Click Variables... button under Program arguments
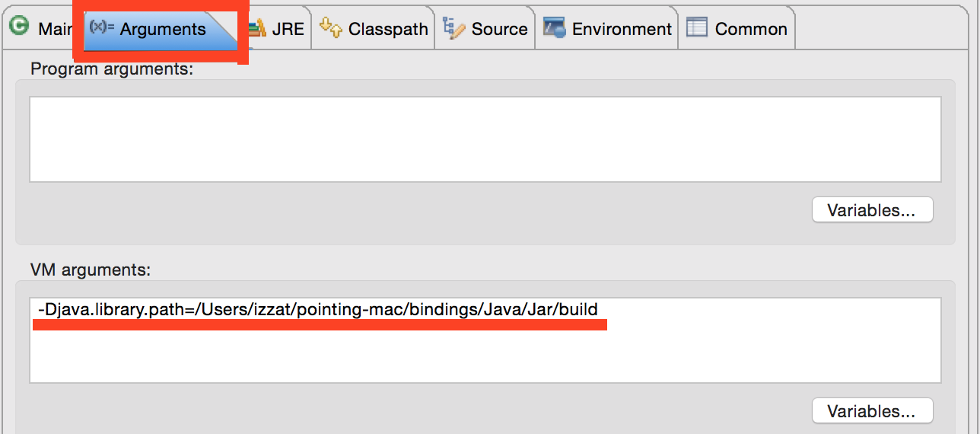Viewport: 980px width, 434px height. coord(872,210)
